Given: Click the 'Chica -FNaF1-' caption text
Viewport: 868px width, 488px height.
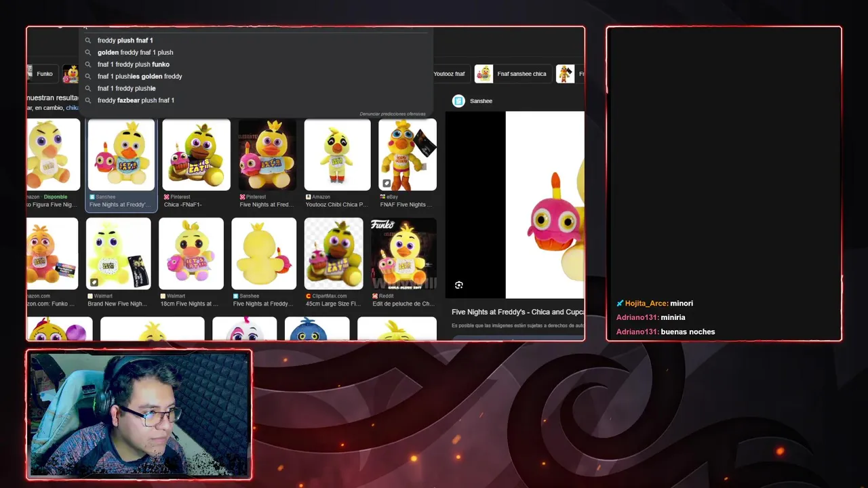Looking at the screenshot, I should (183, 205).
